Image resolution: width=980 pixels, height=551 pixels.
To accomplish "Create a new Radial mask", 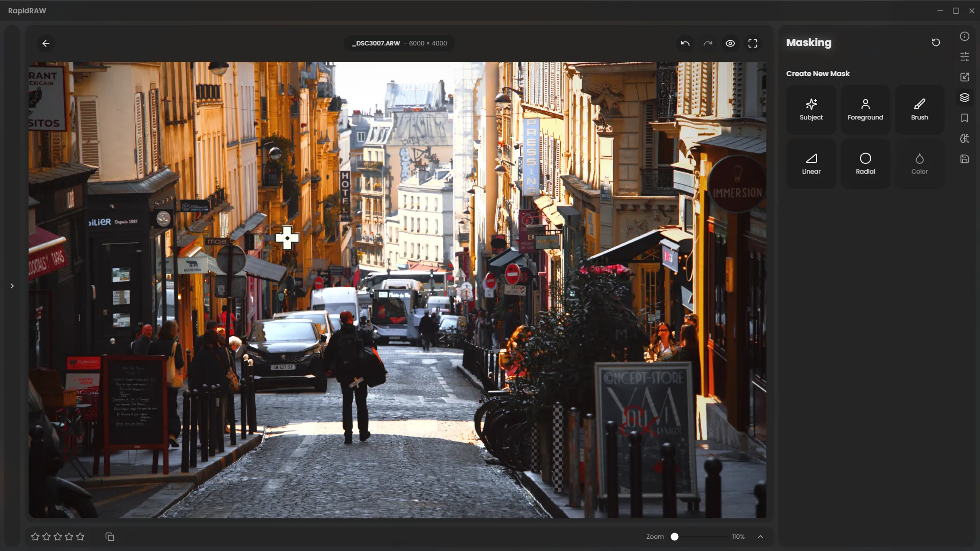I will click(865, 163).
